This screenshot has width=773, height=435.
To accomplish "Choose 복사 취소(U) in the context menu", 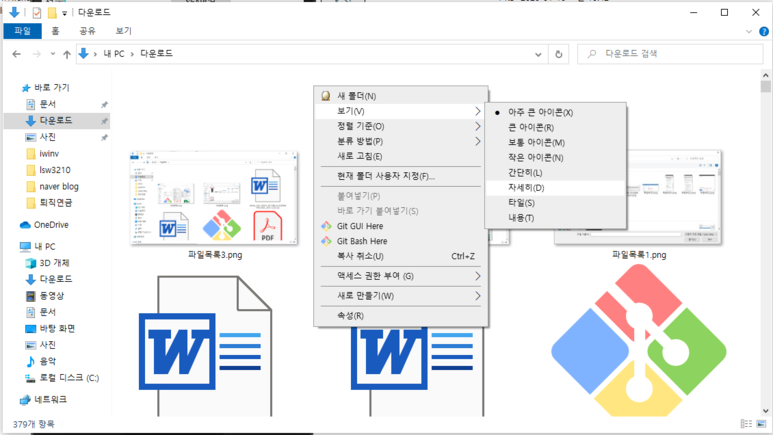I will (401, 256).
